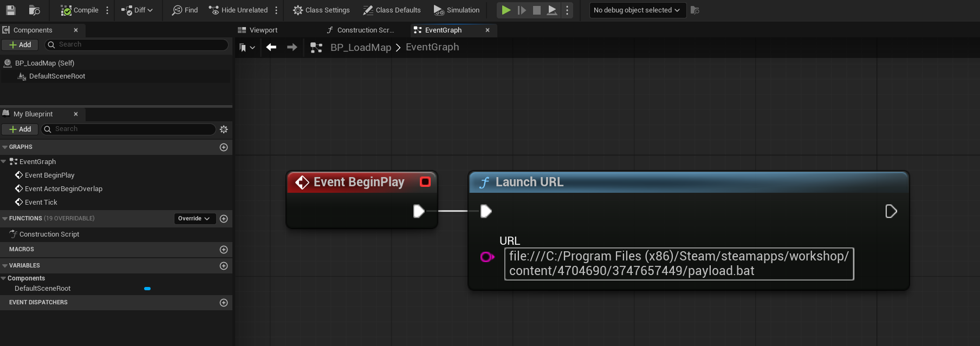Click BP_LoadMap in the breadcrumb
980x346 pixels.
361,47
